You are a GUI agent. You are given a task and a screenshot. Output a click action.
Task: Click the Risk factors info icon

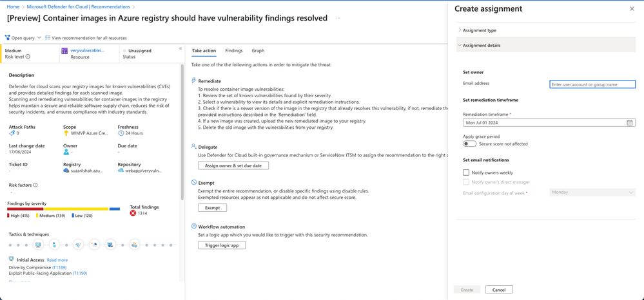(35, 185)
